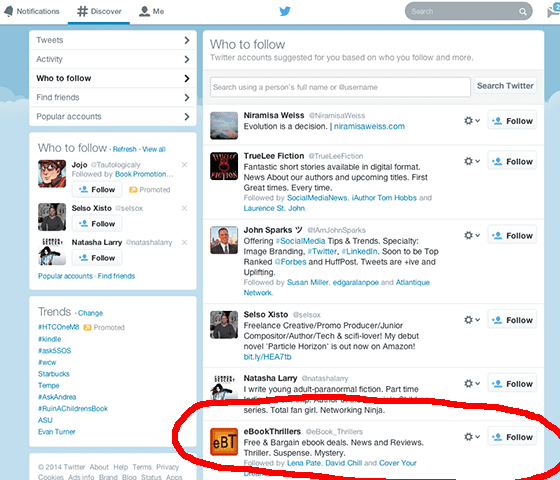
Task: Expand the Tweets row chevron
Action: pyautogui.click(x=187, y=40)
